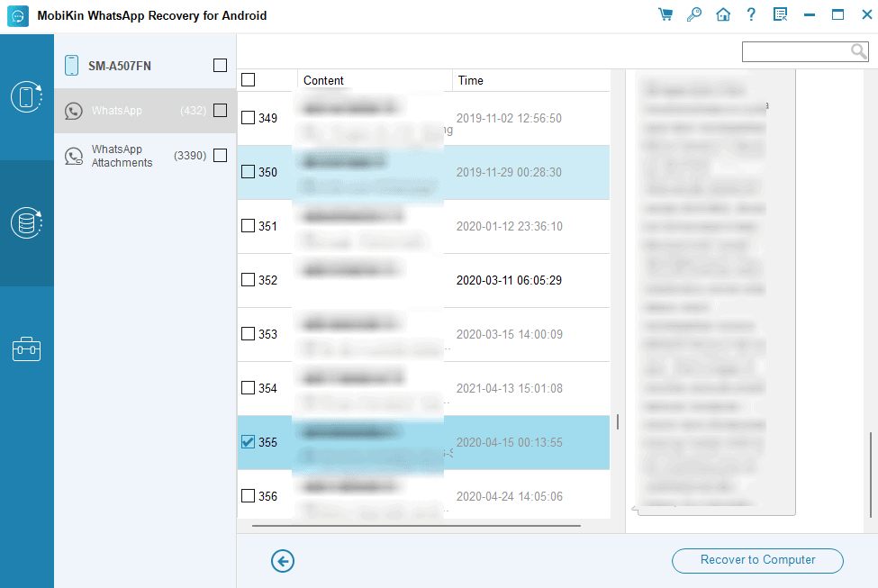Select time 2020-04-24 14:05:06
The width and height of the screenshot is (878, 588).
point(510,496)
